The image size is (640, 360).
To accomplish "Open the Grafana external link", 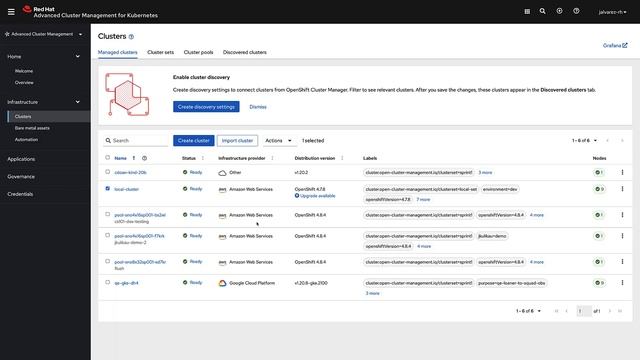I will [615, 46].
